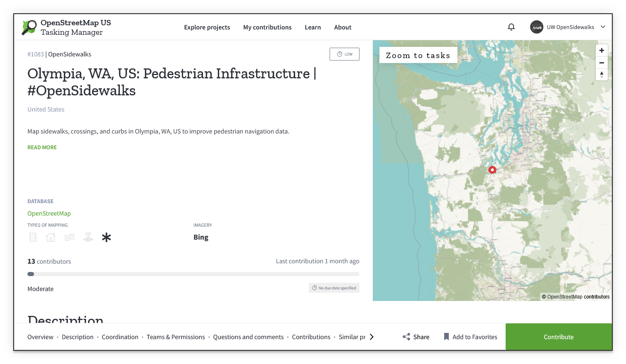This screenshot has height=364, width=626.
Task: Expand the project description via READ MORE
Action: [x=42, y=147]
